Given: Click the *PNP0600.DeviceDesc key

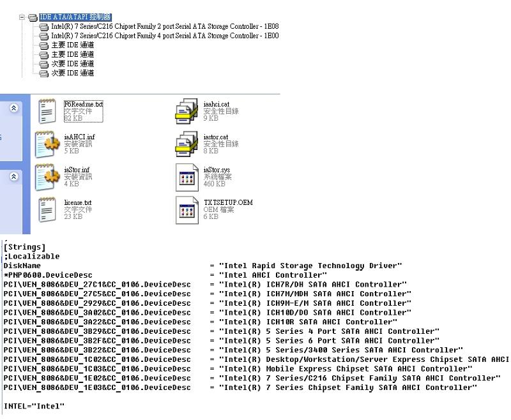Looking at the screenshot, I should click(48, 275).
